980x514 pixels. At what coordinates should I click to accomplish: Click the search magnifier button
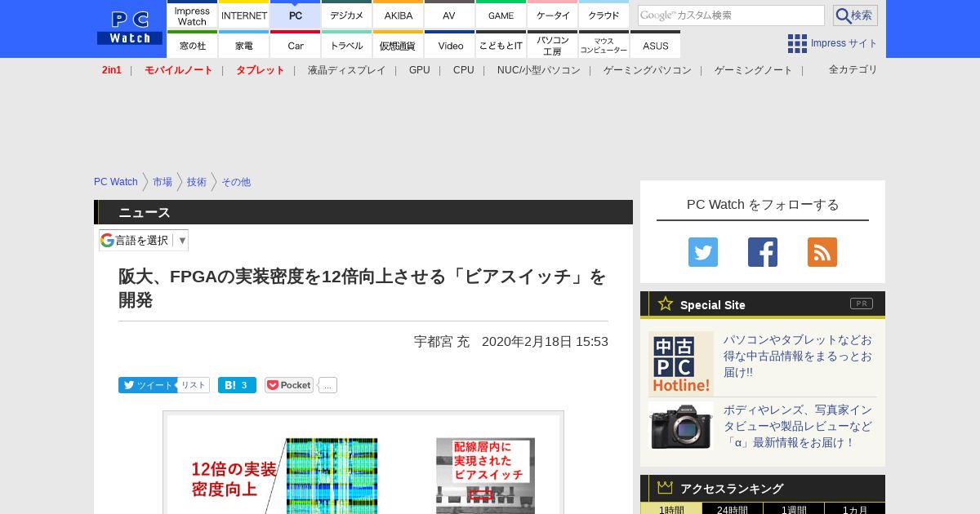click(x=855, y=16)
